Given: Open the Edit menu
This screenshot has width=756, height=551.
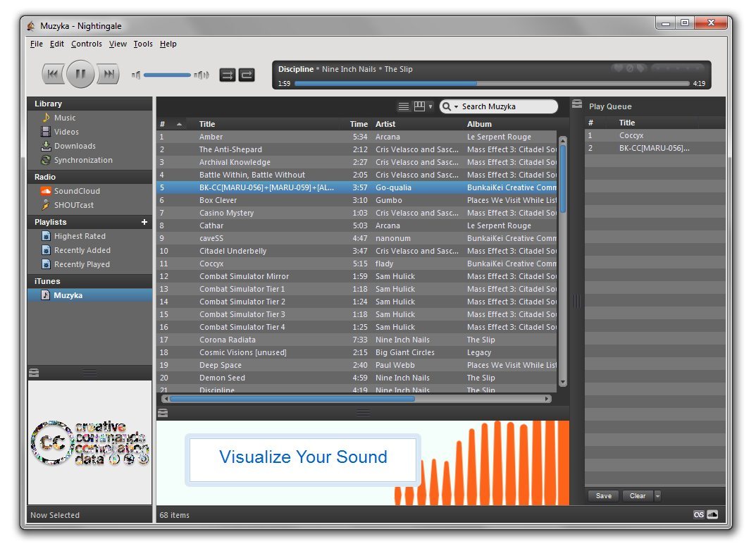Looking at the screenshot, I should pos(57,44).
